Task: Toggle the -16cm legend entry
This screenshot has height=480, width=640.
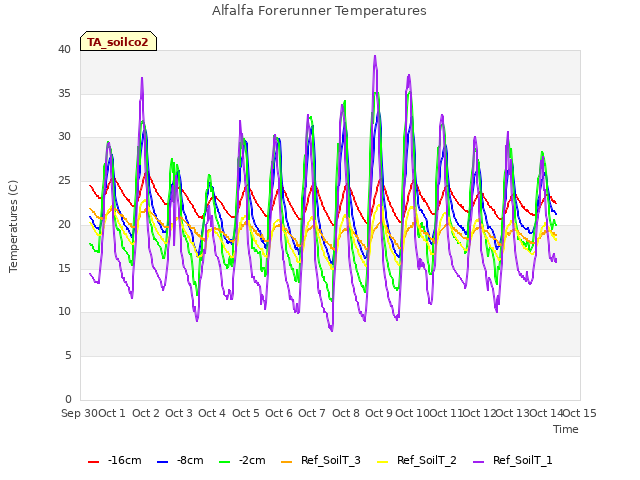Action: [x=115, y=461]
